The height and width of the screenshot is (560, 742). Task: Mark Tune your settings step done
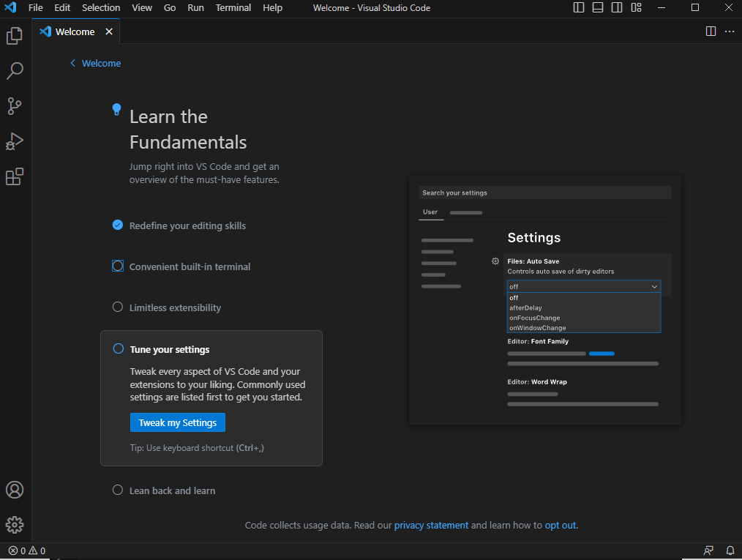[x=119, y=349]
